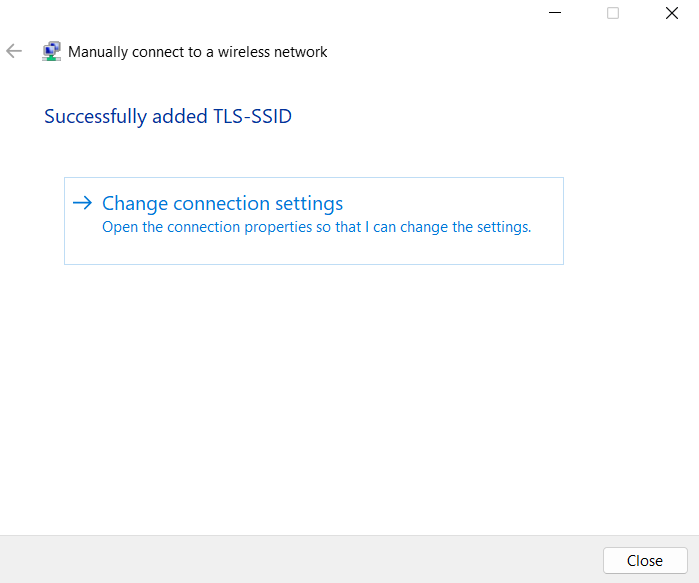699x583 pixels.
Task: Click the network name TLS-SSID in the heading
Action: pos(252,117)
